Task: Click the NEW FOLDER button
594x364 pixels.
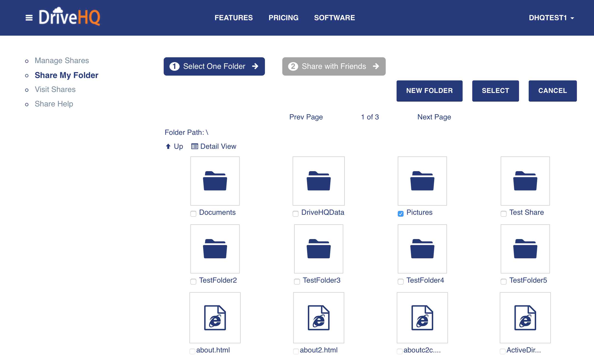Action: click(x=429, y=91)
